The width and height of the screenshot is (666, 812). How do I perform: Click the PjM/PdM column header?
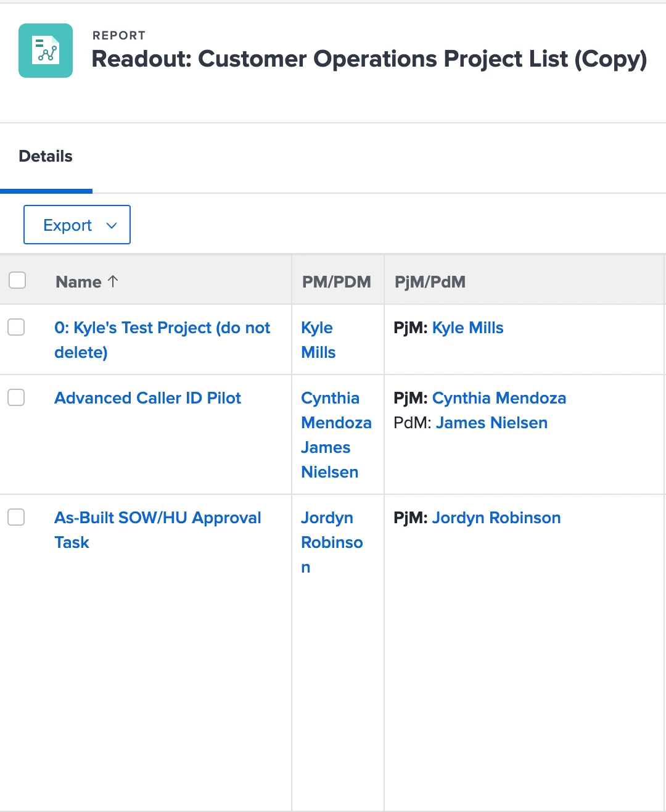[430, 282]
